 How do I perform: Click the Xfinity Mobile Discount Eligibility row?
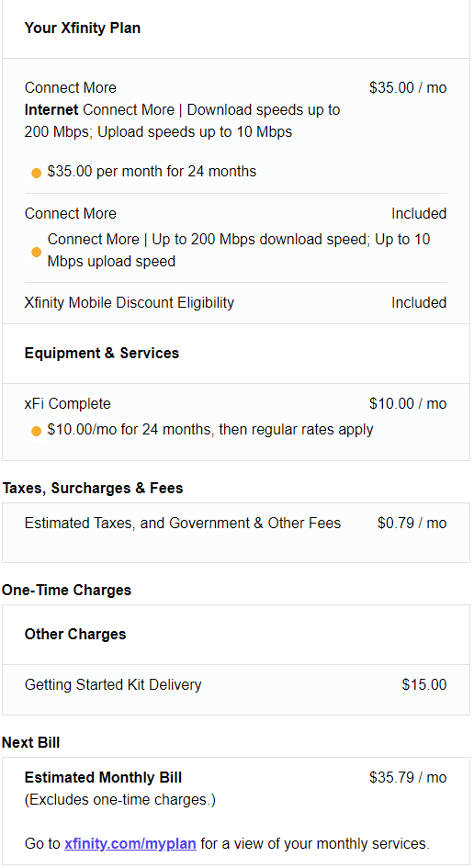[236, 303]
